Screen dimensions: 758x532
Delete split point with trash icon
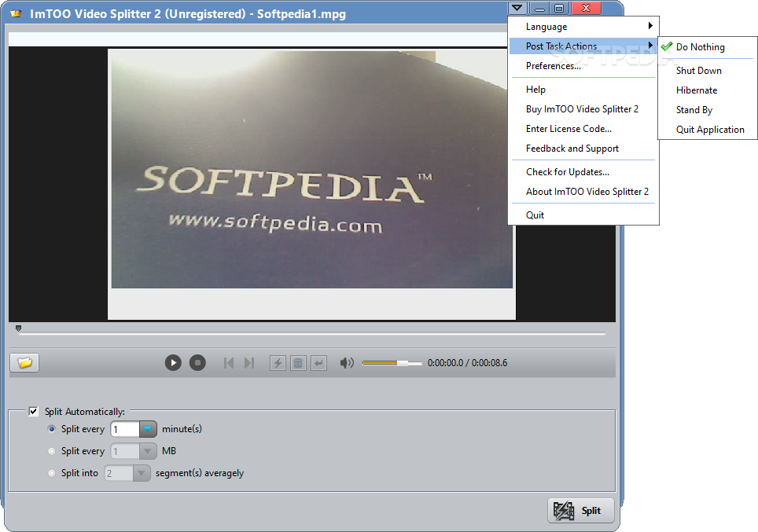click(298, 363)
